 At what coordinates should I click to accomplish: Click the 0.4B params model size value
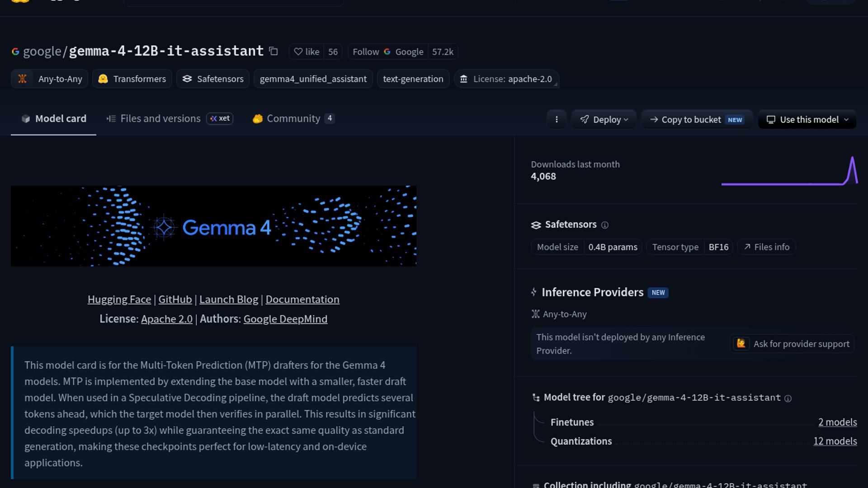coord(613,247)
